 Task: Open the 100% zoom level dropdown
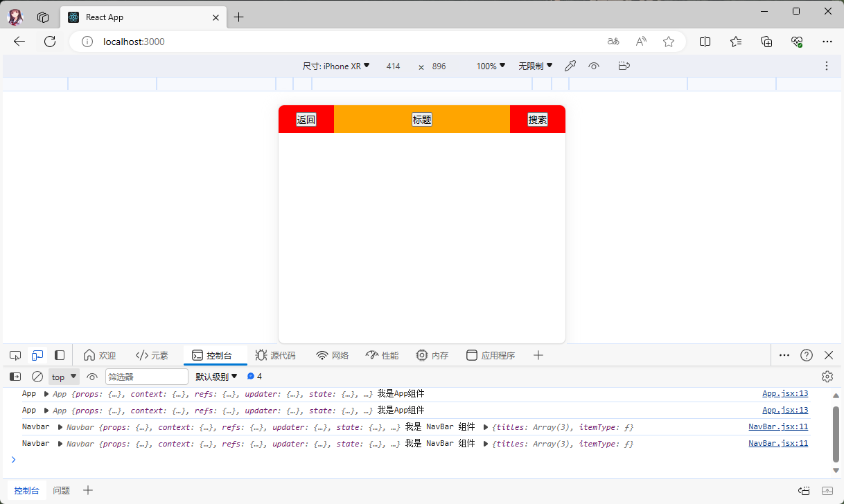click(491, 66)
